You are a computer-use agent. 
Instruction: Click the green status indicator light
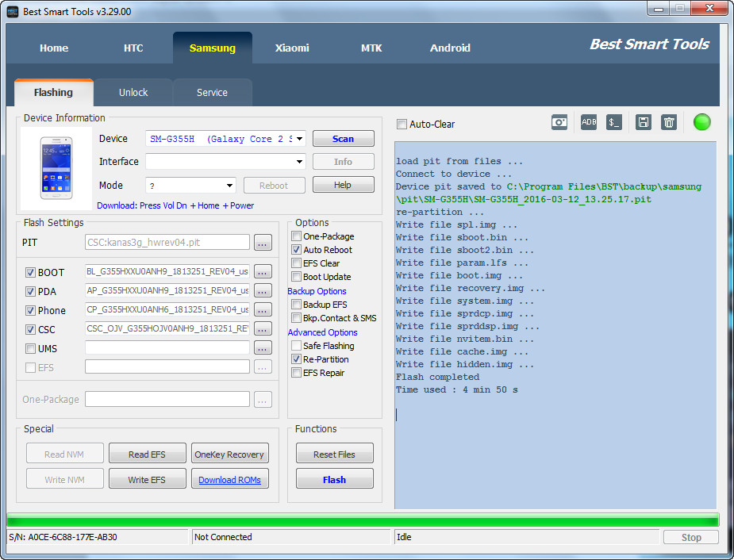click(701, 122)
